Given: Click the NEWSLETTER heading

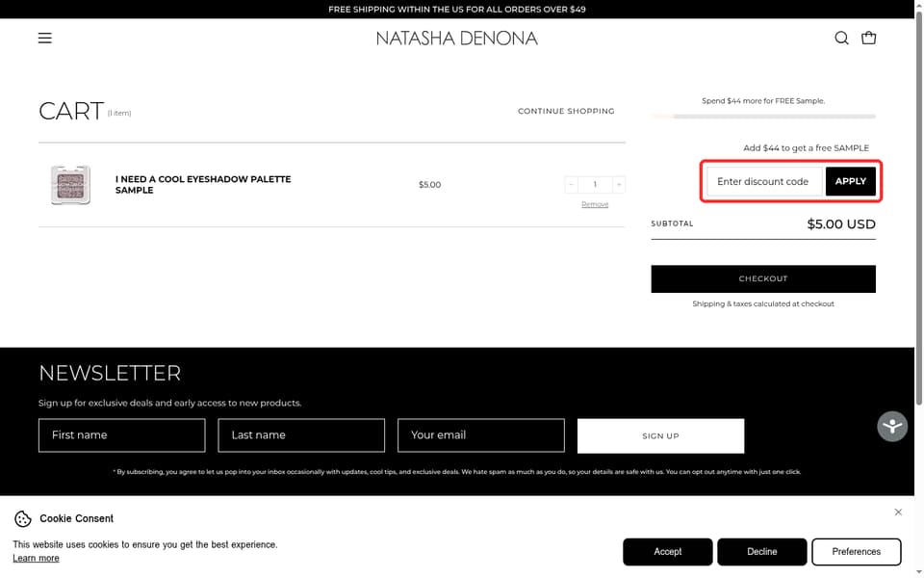Looking at the screenshot, I should pyautogui.click(x=110, y=374).
